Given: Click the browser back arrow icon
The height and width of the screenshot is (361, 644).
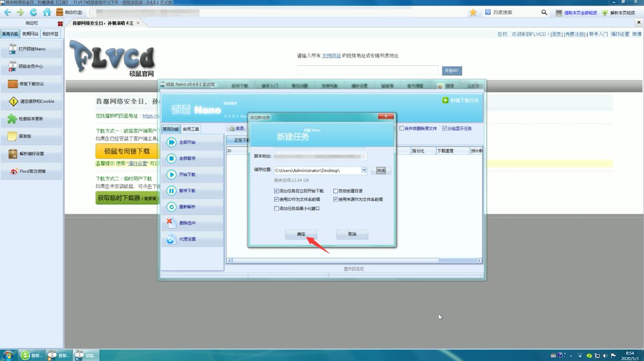Looking at the screenshot, I should point(7,12).
